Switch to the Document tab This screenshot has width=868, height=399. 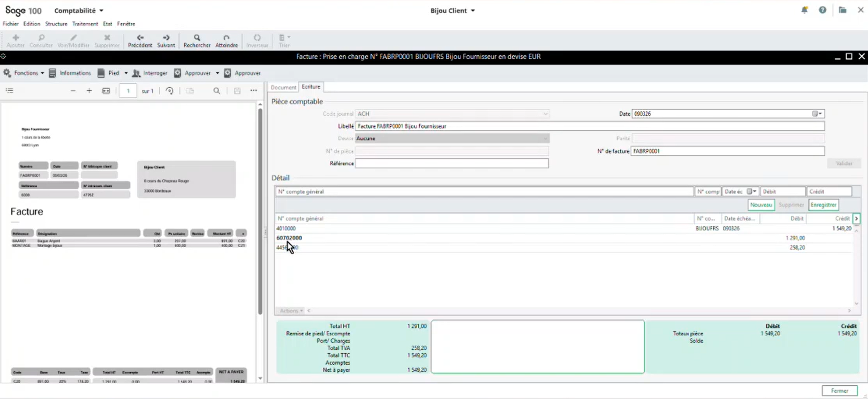point(283,87)
